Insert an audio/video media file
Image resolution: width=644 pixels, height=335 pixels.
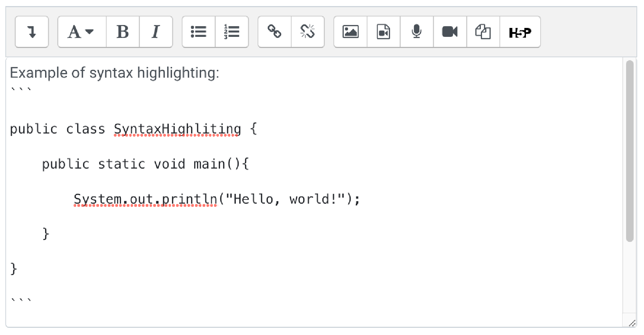click(384, 32)
